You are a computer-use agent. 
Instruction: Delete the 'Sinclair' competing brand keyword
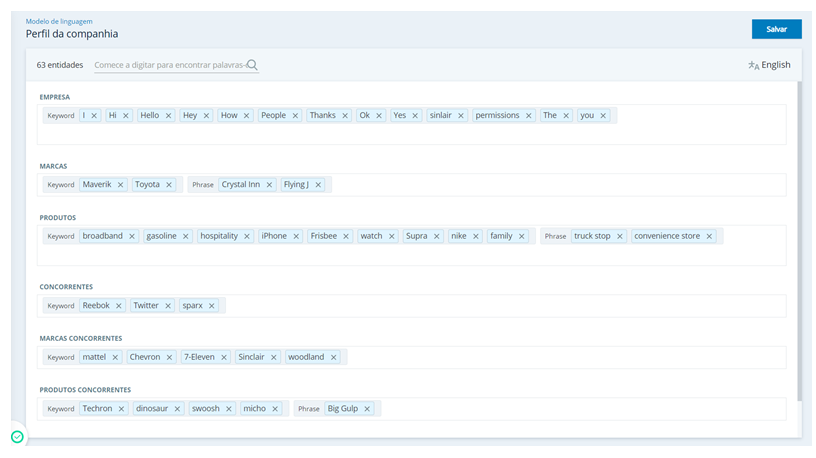tap(274, 358)
